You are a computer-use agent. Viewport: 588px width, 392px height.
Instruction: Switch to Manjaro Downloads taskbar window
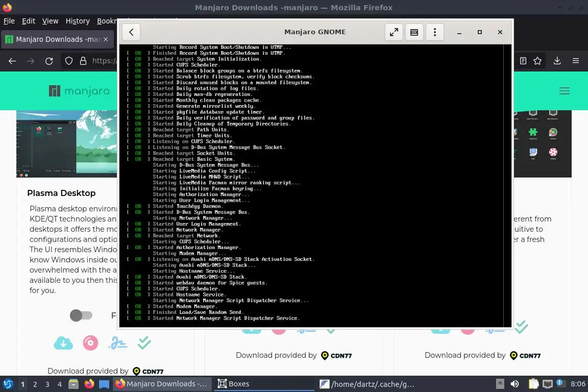tap(162, 384)
